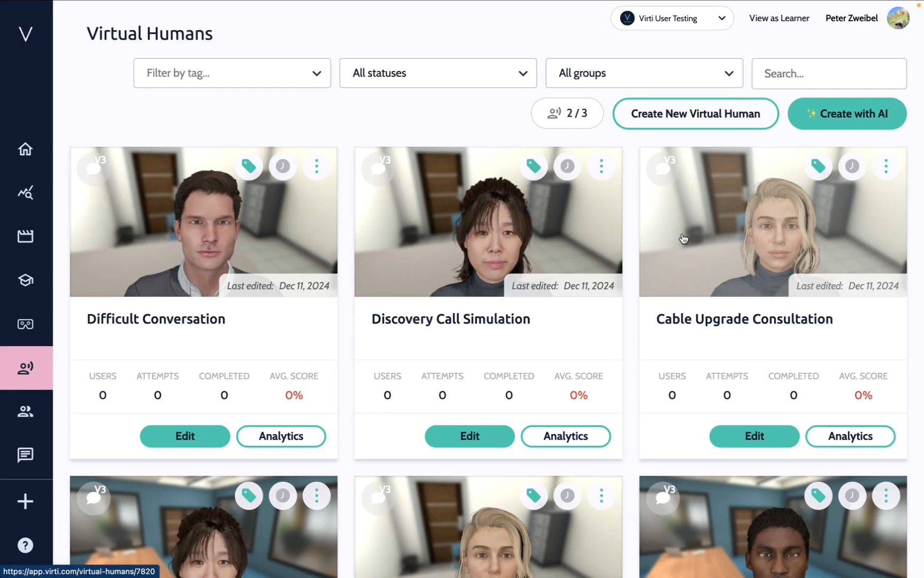Expand the Virti User Testing organization switcher
This screenshot has width=924, height=578.
[x=672, y=18]
